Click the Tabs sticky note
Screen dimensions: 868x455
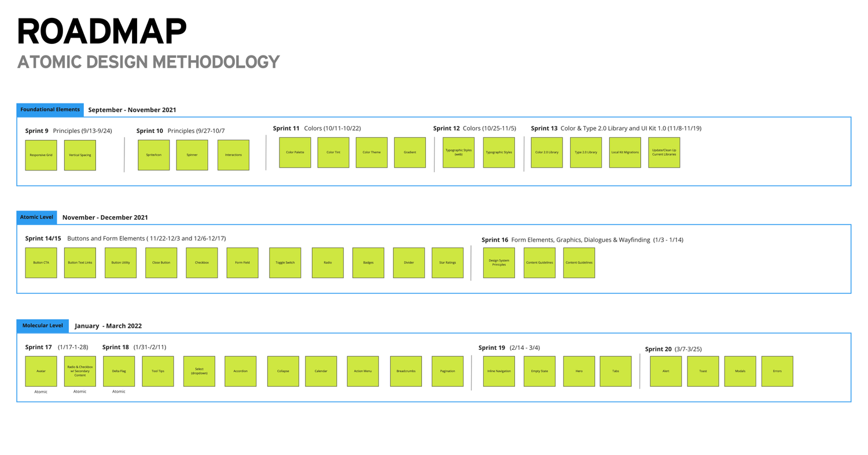(615, 371)
